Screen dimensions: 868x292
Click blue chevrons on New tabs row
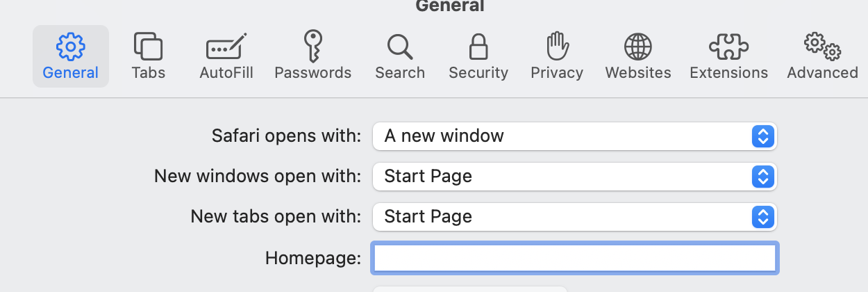pyautogui.click(x=762, y=217)
